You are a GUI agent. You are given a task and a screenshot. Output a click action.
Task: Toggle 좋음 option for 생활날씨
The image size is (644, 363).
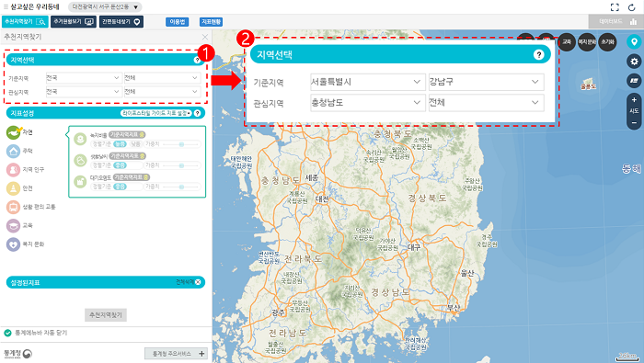(120, 165)
